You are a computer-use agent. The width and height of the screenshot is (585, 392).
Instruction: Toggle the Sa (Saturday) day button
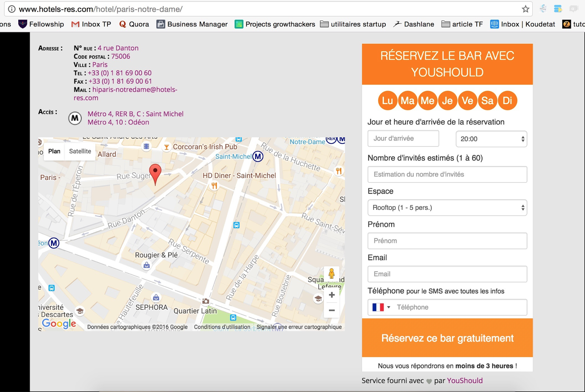coord(487,100)
